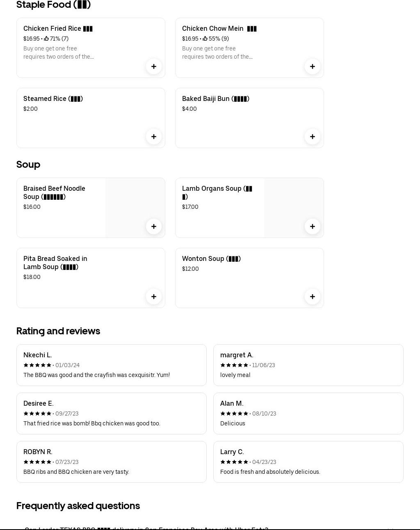Screen dimensions: 420x530
Task: Select Larry C.'s review card
Action: [308, 462]
